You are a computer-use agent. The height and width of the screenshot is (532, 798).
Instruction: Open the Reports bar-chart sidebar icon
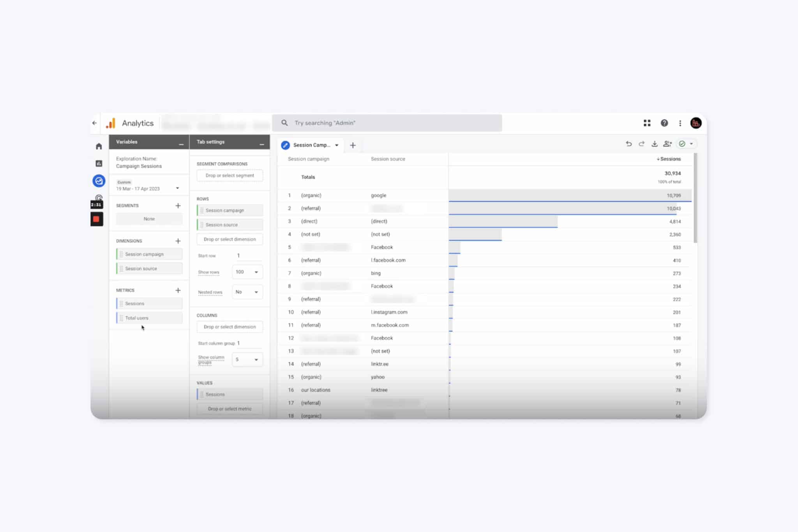(99, 164)
